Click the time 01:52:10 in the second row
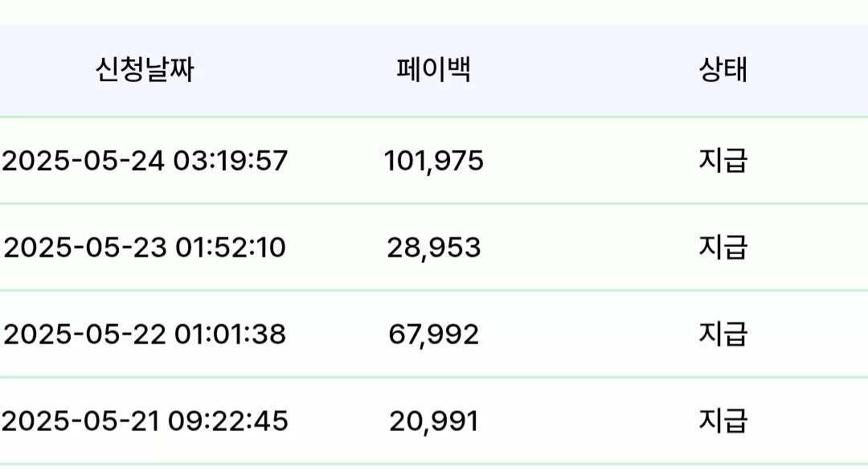The height and width of the screenshot is (472, 868). tap(231, 247)
